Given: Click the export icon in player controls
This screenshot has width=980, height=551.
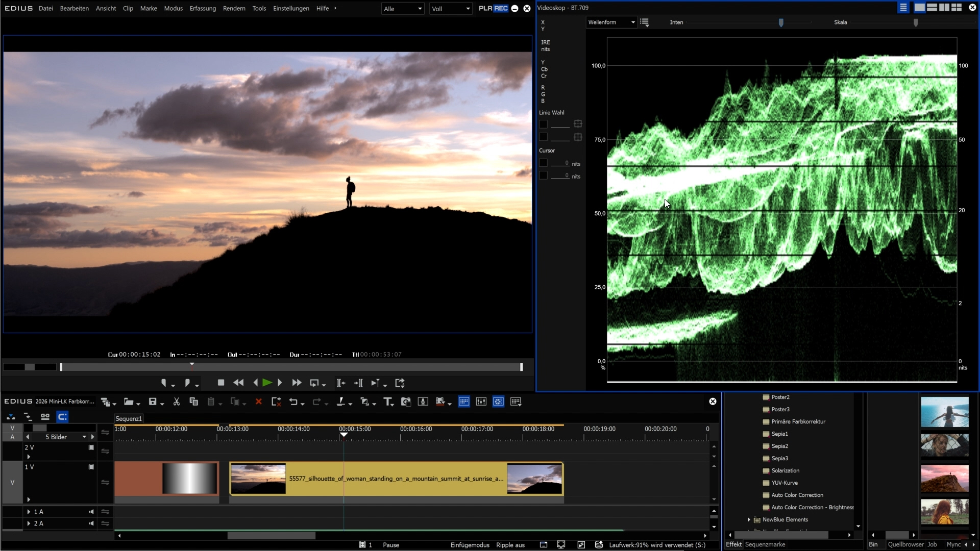Looking at the screenshot, I should [x=400, y=383].
